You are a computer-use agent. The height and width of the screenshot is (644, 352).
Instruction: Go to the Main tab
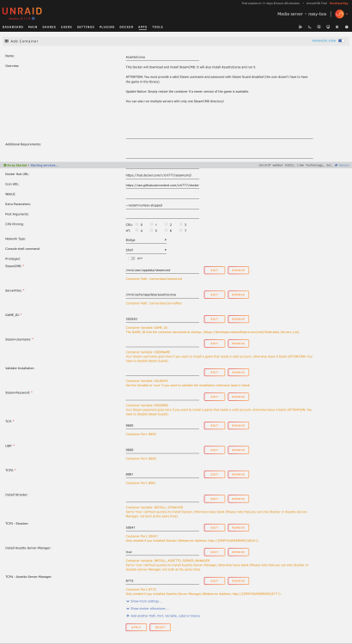coord(33,27)
